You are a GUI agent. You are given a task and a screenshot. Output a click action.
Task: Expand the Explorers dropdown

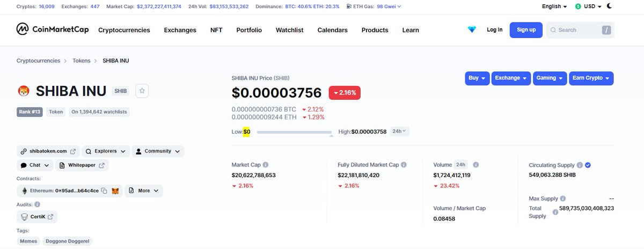coord(106,151)
